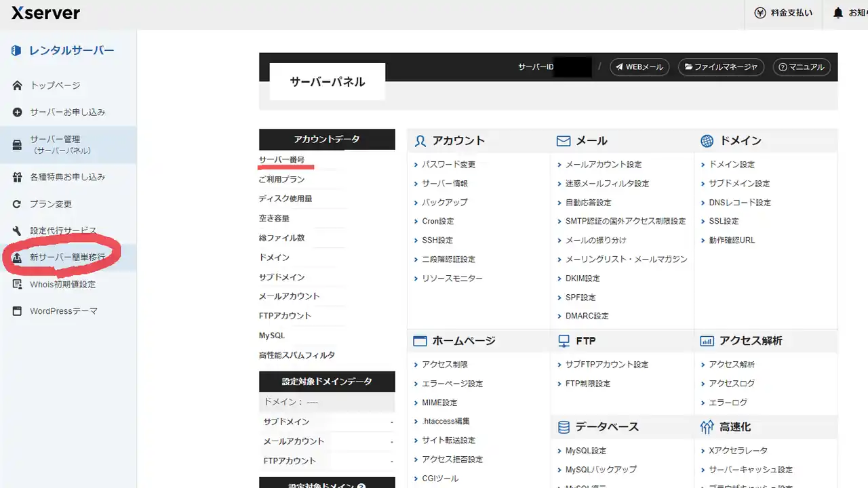Click the 設定代行サービス wrench icon
Viewport: 868px width, 488px height.
point(18,230)
